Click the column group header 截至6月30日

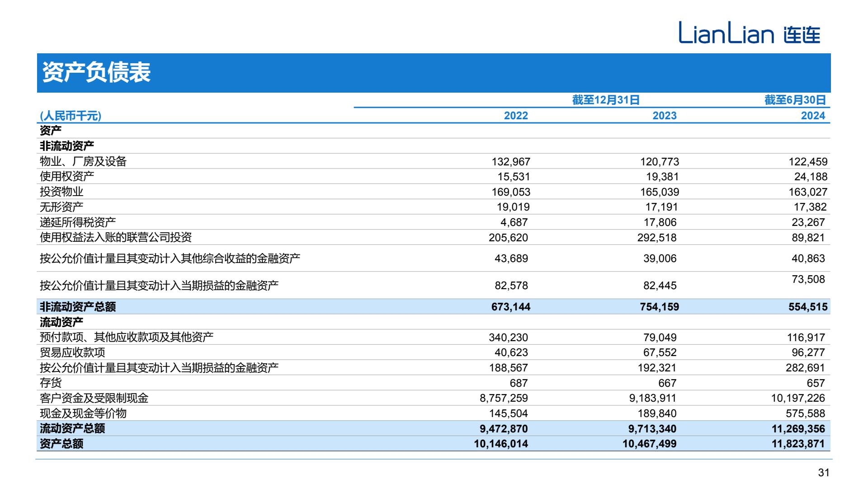point(795,100)
